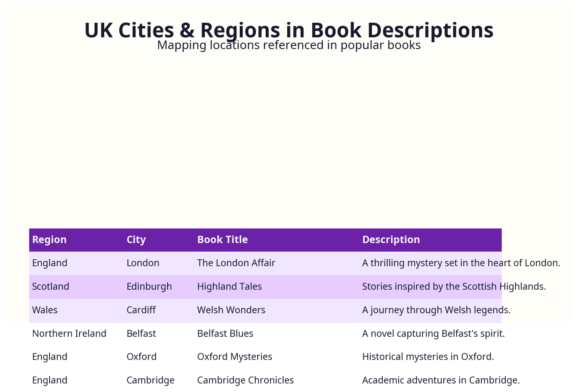Click the Wales region cell
Image resolution: width=578 pixels, height=392 pixels.
click(x=45, y=310)
